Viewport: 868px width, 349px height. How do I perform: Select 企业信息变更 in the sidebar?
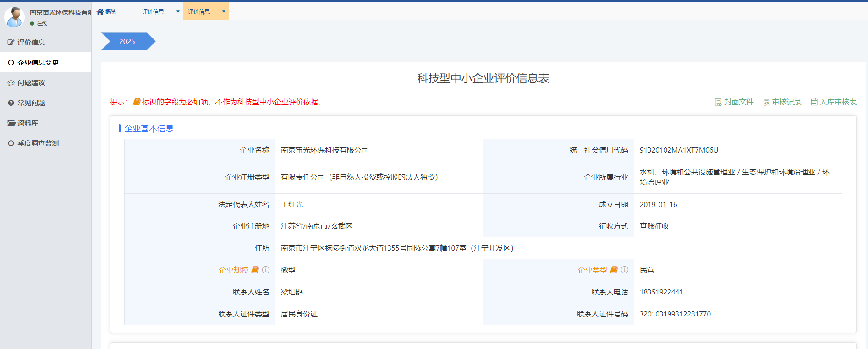(x=38, y=63)
